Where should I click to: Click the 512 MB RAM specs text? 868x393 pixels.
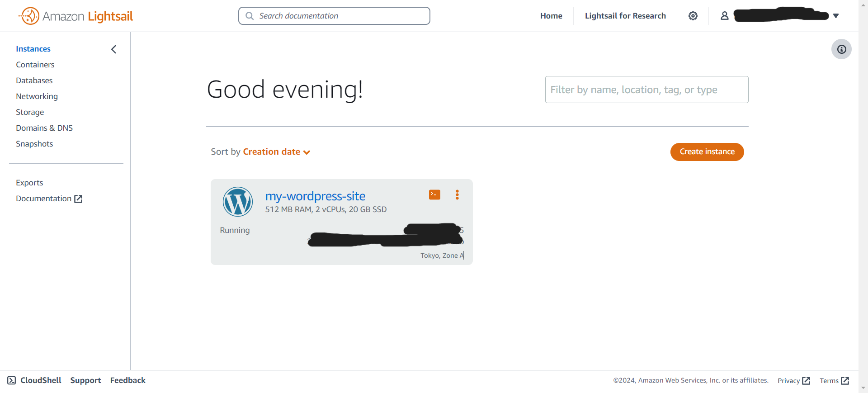[326, 209]
